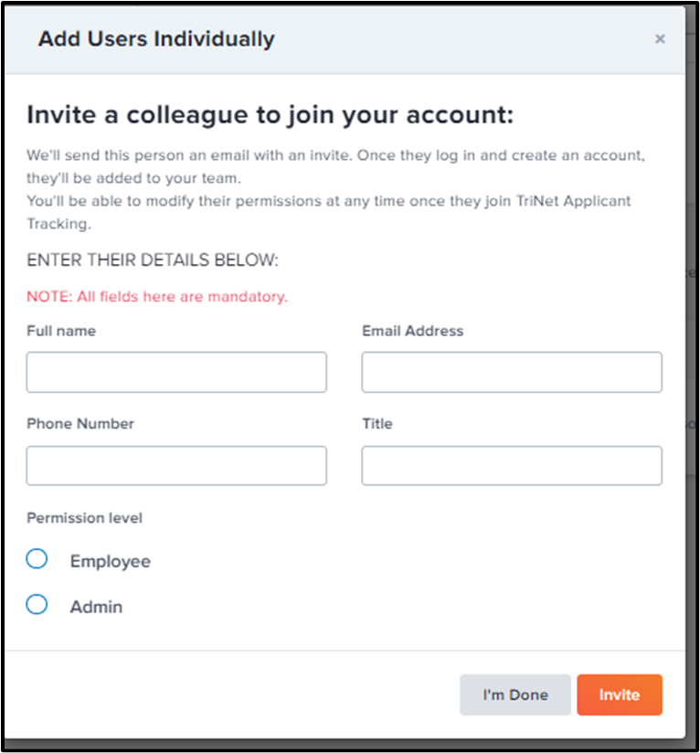Click the "Invite a colleague" heading
Image resolution: width=700 pixels, height=753 pixels.
click(x=270, y=115)
